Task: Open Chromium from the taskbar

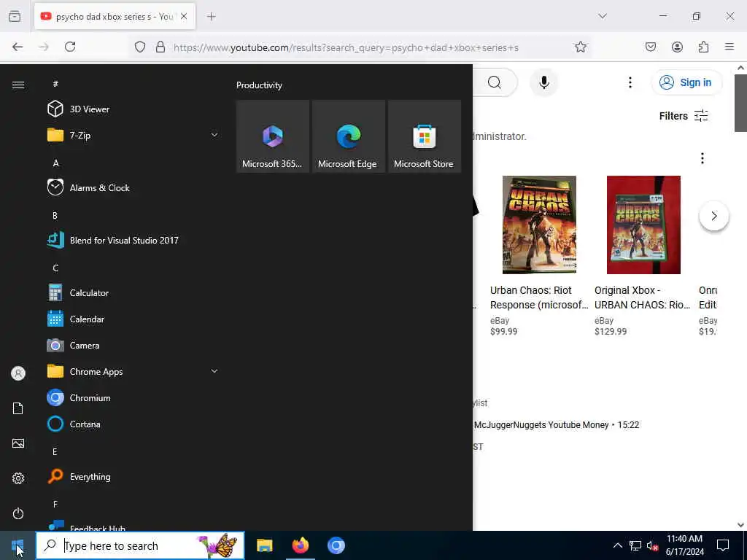Action: [x=336, y=545]
